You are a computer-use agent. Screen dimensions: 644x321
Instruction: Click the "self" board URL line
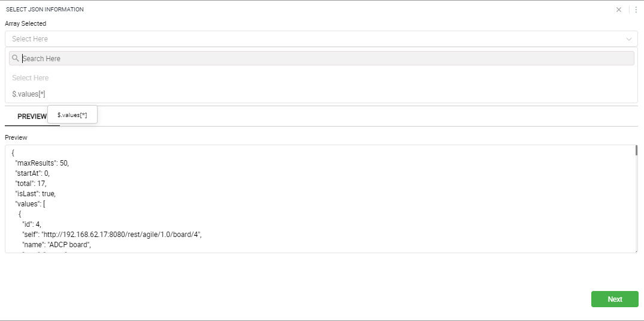[112, 235]
